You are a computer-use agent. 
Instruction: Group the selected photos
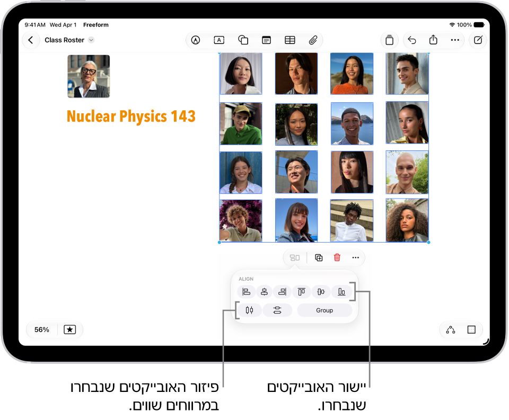click(324, 310)
